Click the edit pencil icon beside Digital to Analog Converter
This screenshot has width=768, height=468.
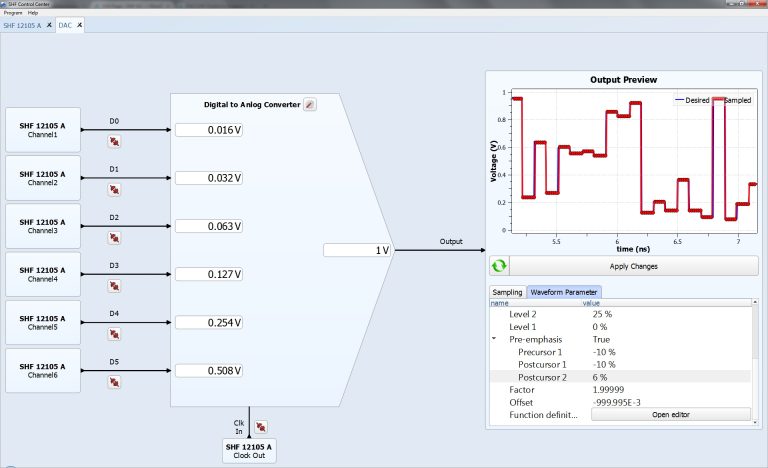pyautogui.click(x=309, y=104)
